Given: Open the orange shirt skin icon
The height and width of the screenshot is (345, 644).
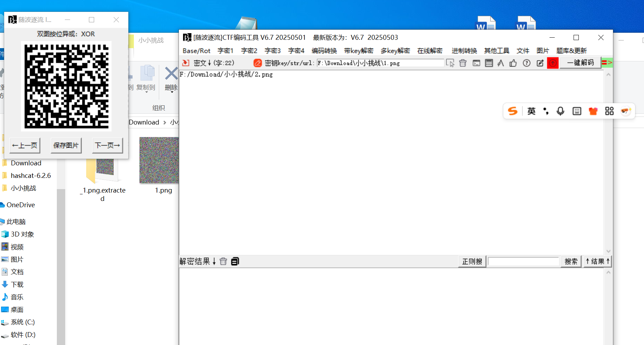Looking at the screenshot, I should 593,111.
